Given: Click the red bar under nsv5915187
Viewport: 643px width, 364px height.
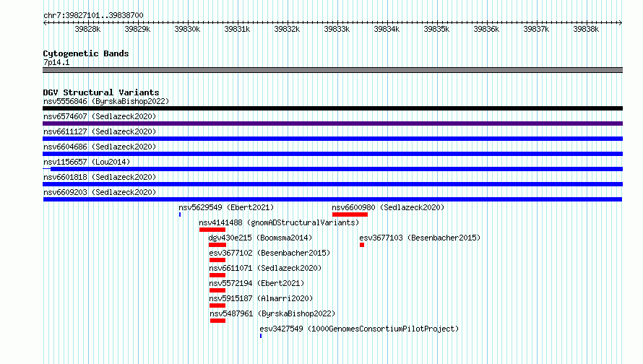Looking at the screenshot, I should [217, 305].
